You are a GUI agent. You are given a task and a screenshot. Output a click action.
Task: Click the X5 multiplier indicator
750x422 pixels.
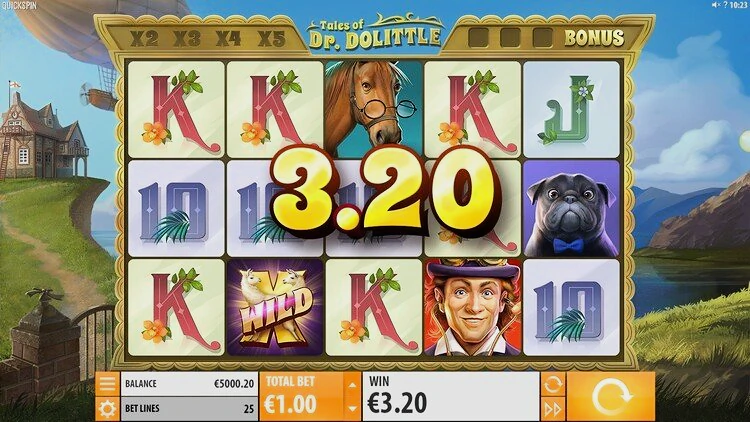(271, 38)
